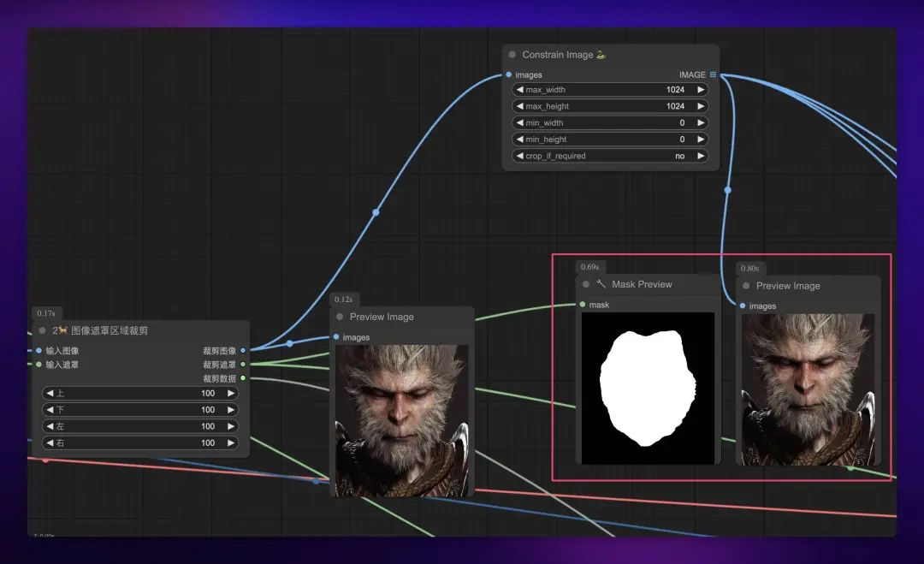Click the title of 0.80s Preview Image node
This screenshot has height=564, width=924.
click(x=788, y=286)
